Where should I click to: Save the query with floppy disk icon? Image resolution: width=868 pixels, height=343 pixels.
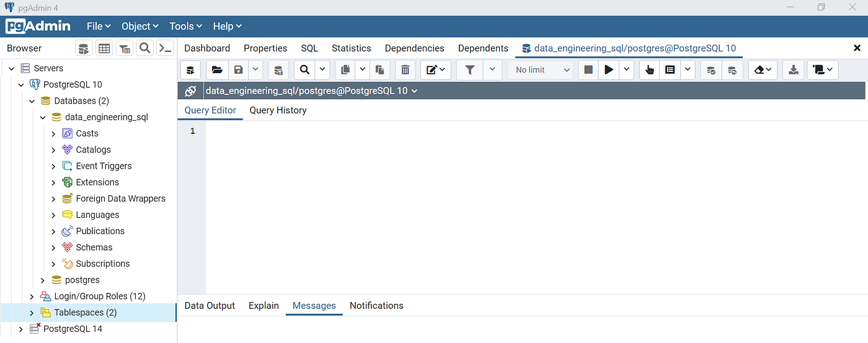click(238, 70)
